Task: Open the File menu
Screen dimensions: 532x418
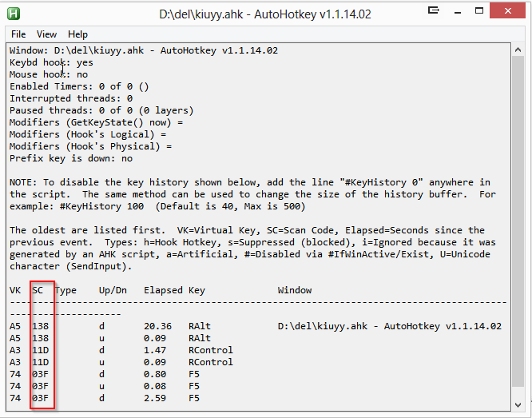Action: click(x=18, y=34)
